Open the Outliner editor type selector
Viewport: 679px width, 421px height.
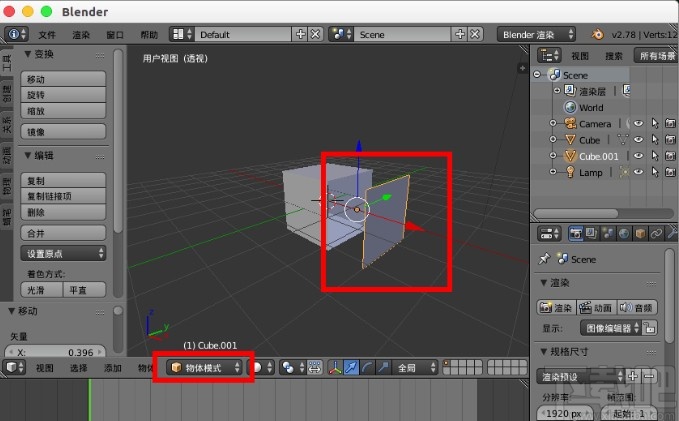click(x=549, y=55)
